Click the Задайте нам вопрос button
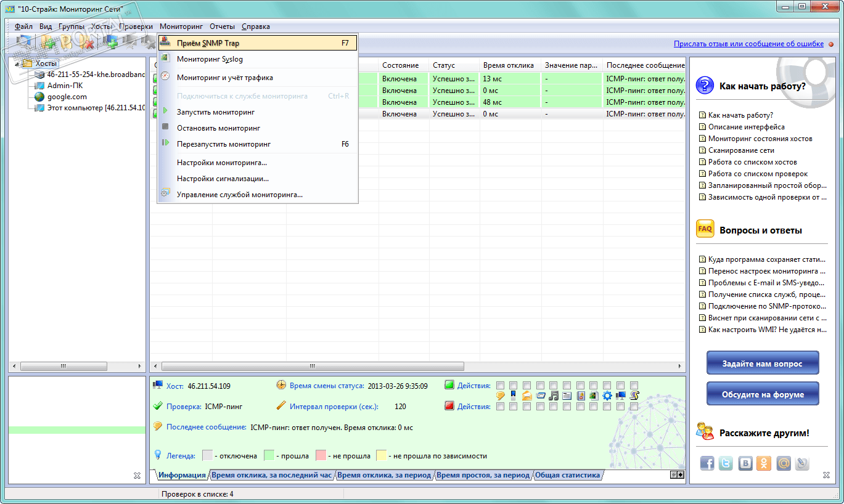This screenshot has height=504, width=844. 763,364
